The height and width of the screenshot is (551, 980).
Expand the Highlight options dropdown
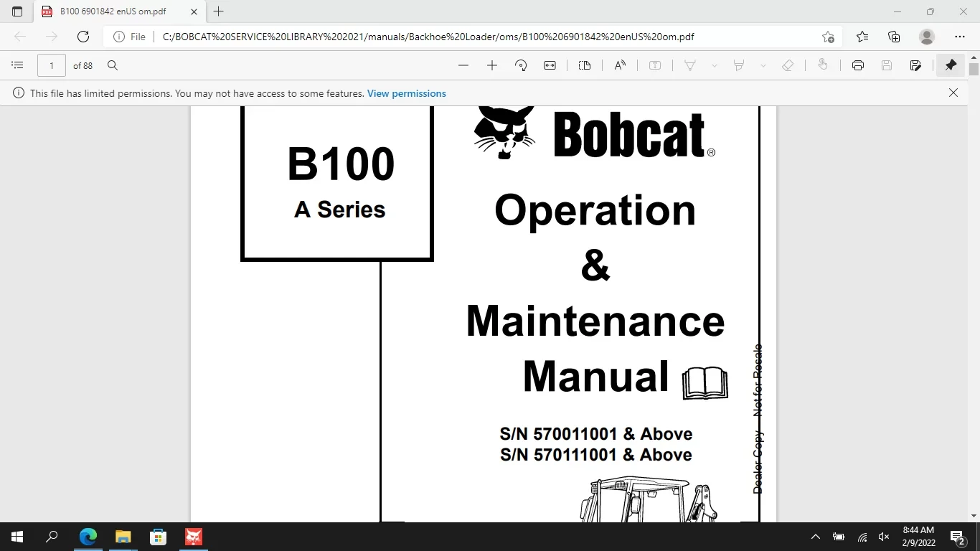(763, 65)
